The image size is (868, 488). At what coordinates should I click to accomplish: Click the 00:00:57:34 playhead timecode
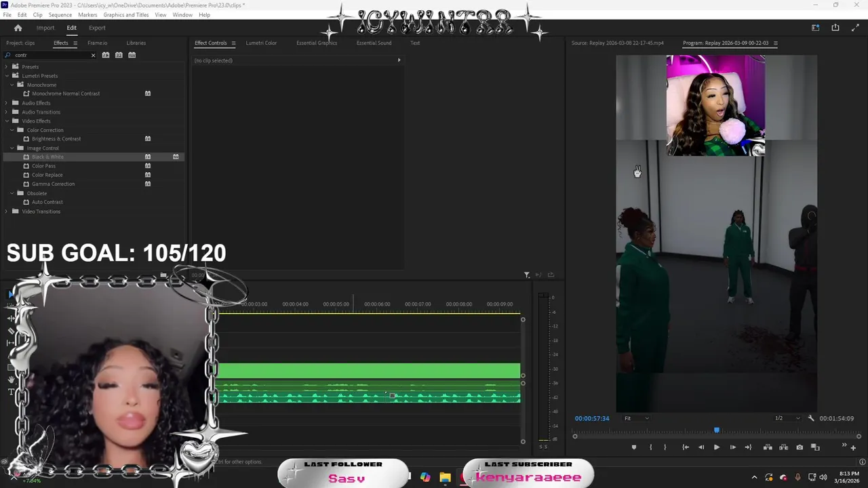[x=592, y=418]
